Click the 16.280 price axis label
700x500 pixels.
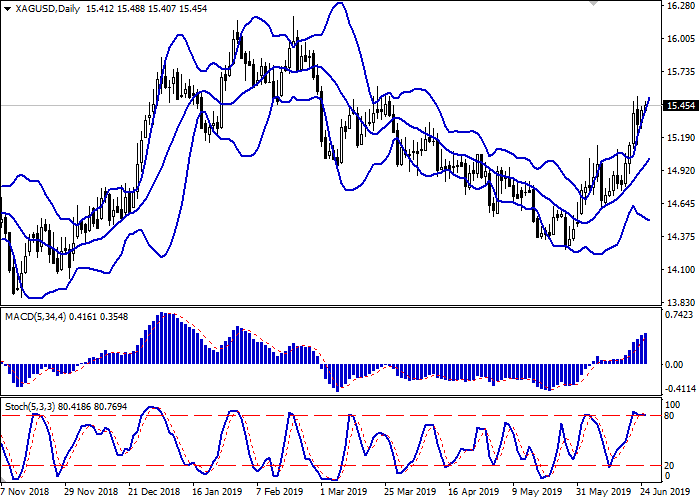(x=679, y=6)
